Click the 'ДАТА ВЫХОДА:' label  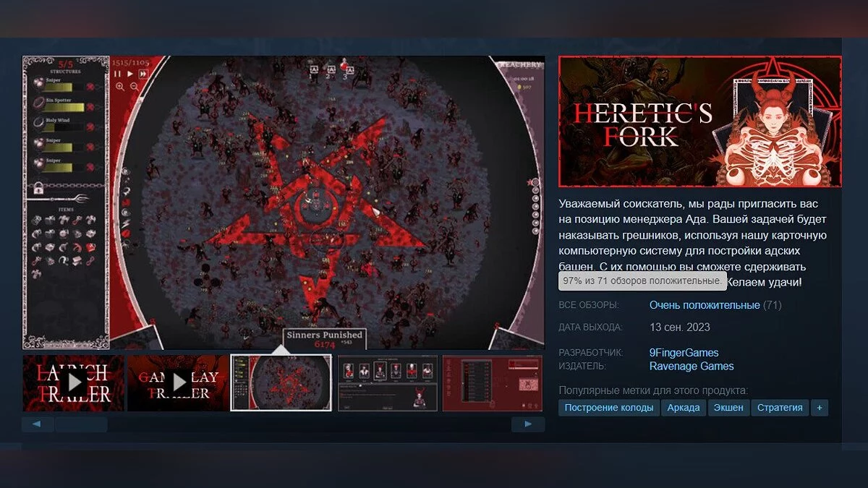point(590,328)
